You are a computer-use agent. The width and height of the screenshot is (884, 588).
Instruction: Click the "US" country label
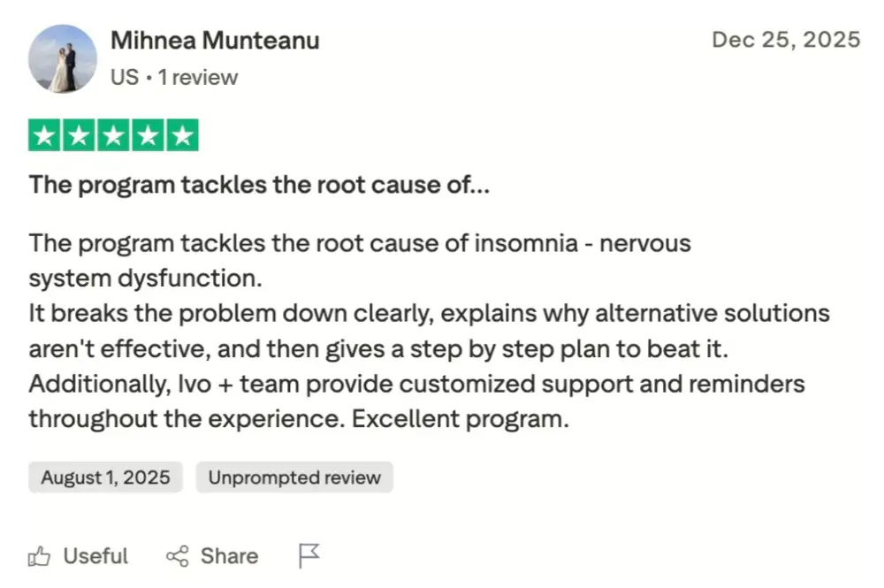click(x=125, y=78)
